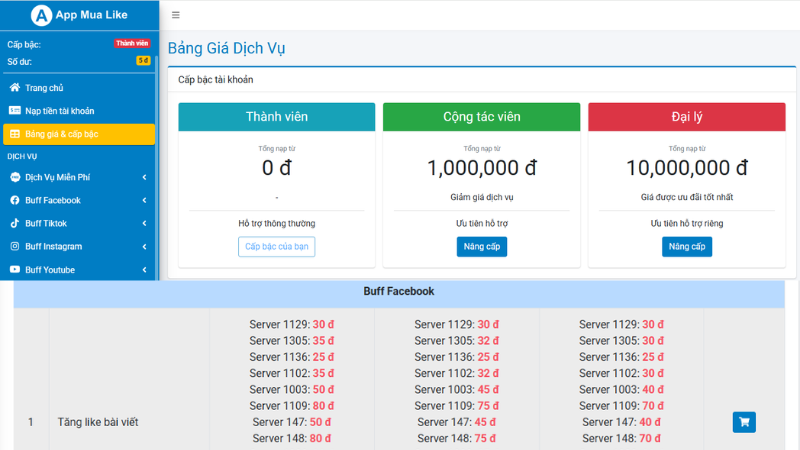
Task: Click the Tăng like bài viết row label
Action: coord(98,422)
